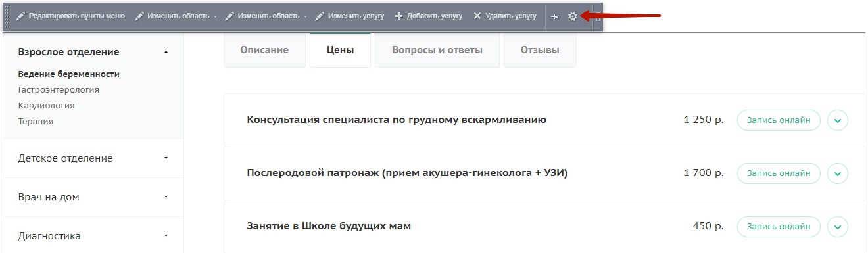
Task: Switch to the Цены tab
Action: (340, 50)
